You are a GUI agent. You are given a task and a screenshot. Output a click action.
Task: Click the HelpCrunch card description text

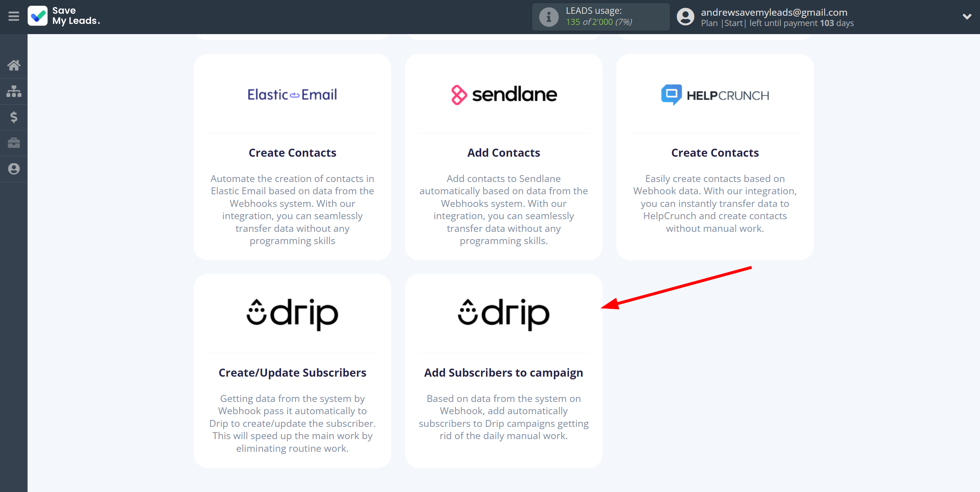pyautogui.click(x=715, y=203)
